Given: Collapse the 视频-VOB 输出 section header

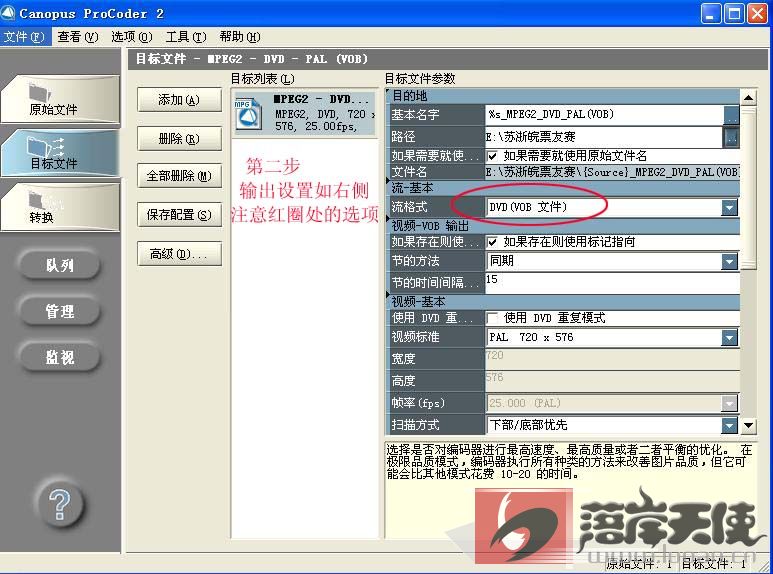Looking at the screenshot, I should coord(562,226).
